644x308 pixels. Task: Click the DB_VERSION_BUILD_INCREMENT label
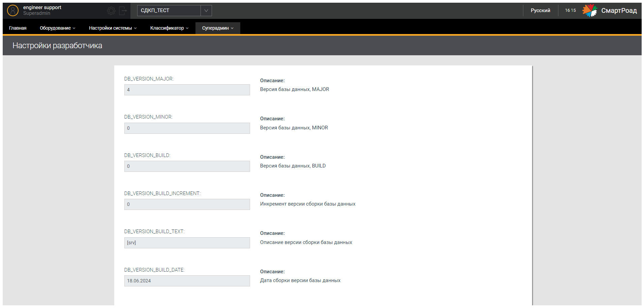coord(162,193)
